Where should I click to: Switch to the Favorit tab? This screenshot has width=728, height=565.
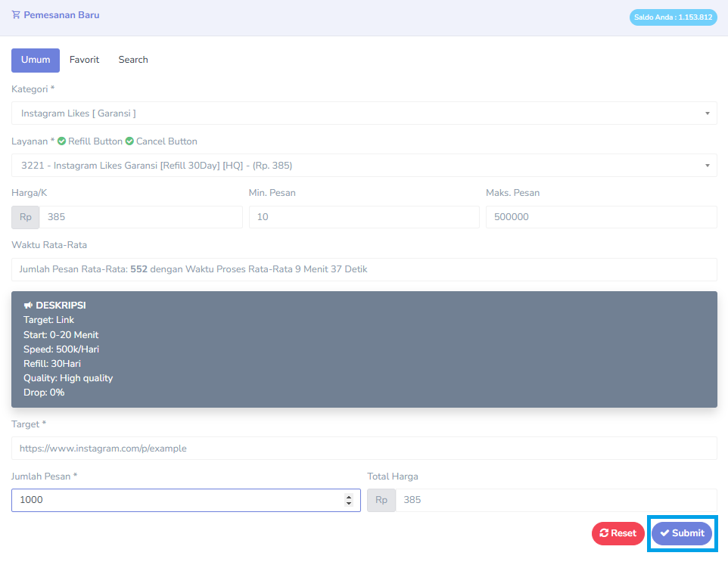click(x=84, y=60)
